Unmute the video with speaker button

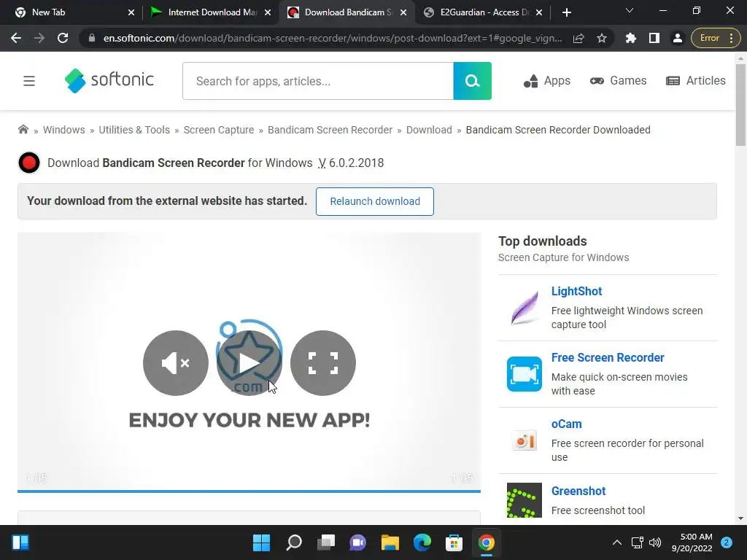pyautogui.click(x=176, y=363)
